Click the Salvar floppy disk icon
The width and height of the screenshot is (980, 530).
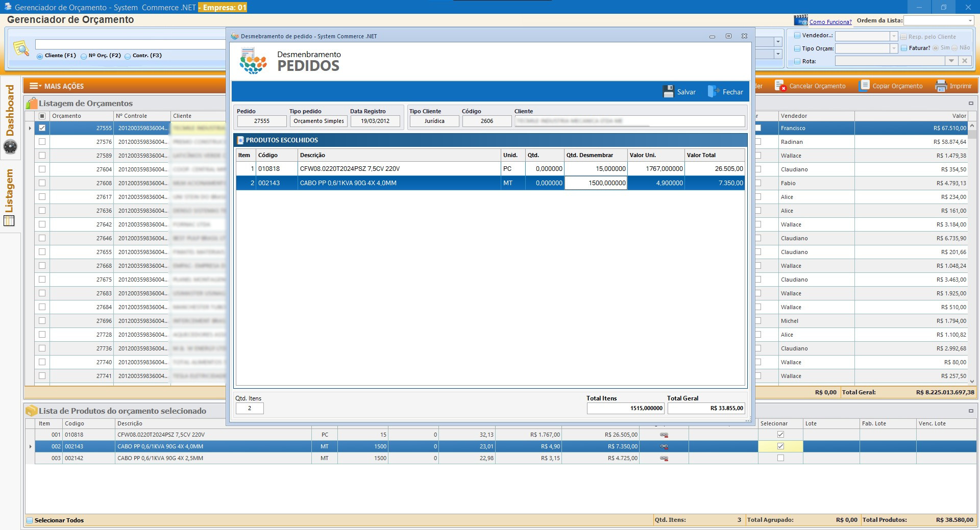click(668, 92)
